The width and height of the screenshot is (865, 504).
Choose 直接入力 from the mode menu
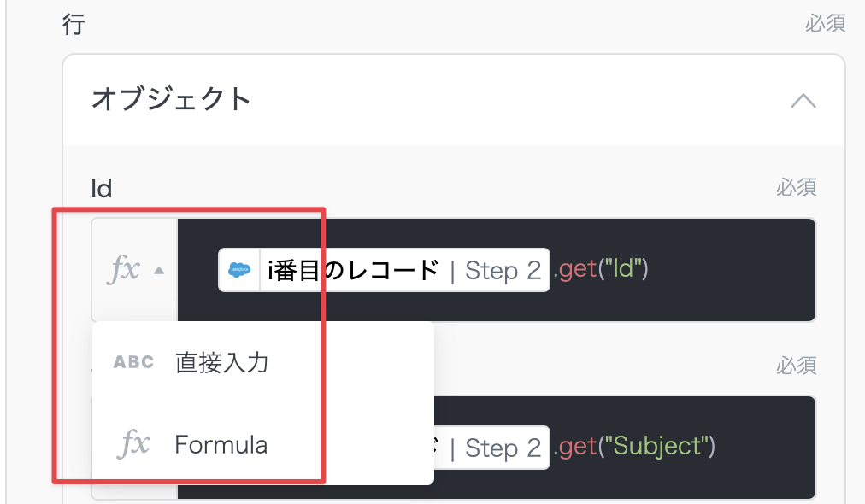coord(221,362)
